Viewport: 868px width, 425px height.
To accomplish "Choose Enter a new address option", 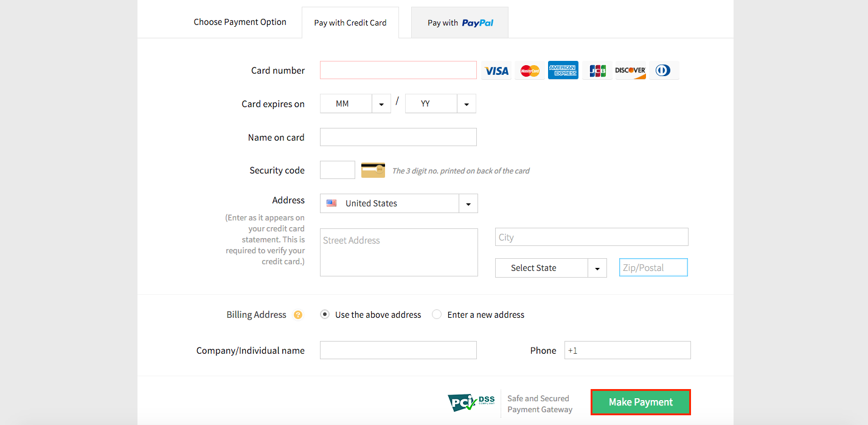I will (437, 314).
